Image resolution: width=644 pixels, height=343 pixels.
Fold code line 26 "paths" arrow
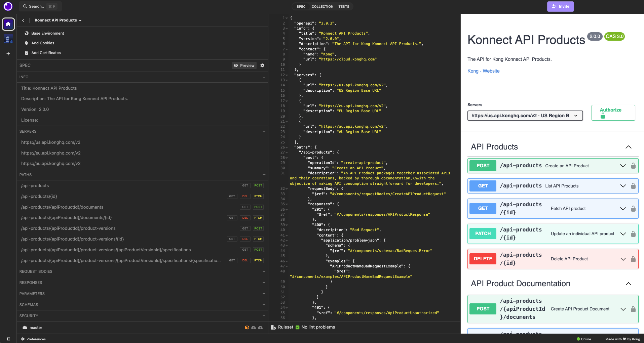click(x=287, y=147)
